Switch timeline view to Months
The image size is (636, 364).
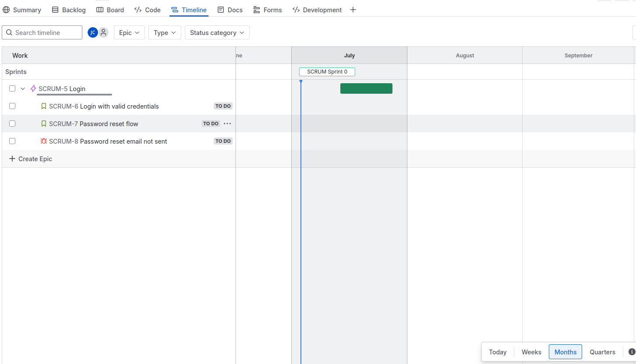pos(565,352)
